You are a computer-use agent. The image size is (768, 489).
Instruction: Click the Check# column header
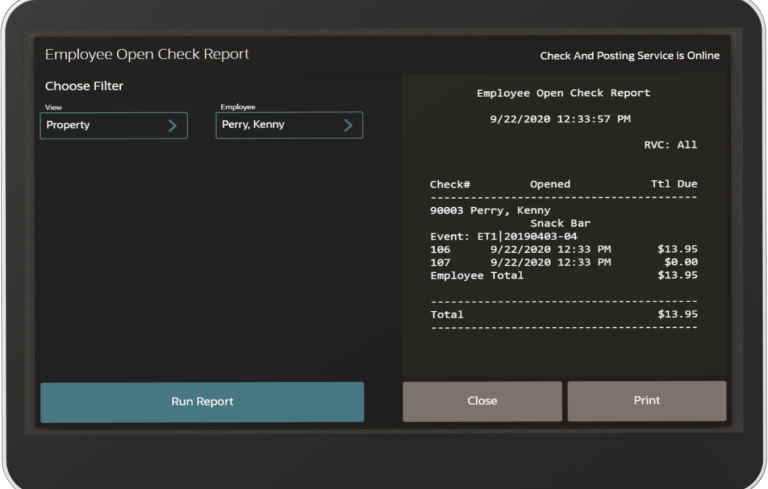click(x=449, y=184)
